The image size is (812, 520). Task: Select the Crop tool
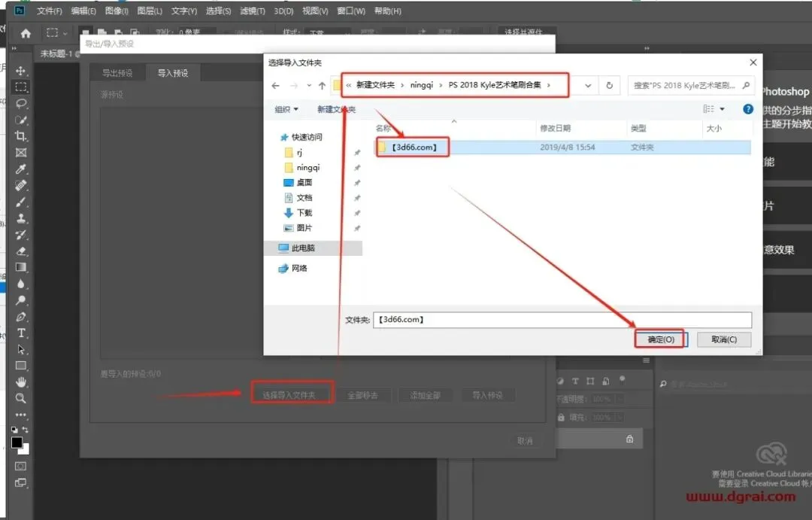point(21,136)
